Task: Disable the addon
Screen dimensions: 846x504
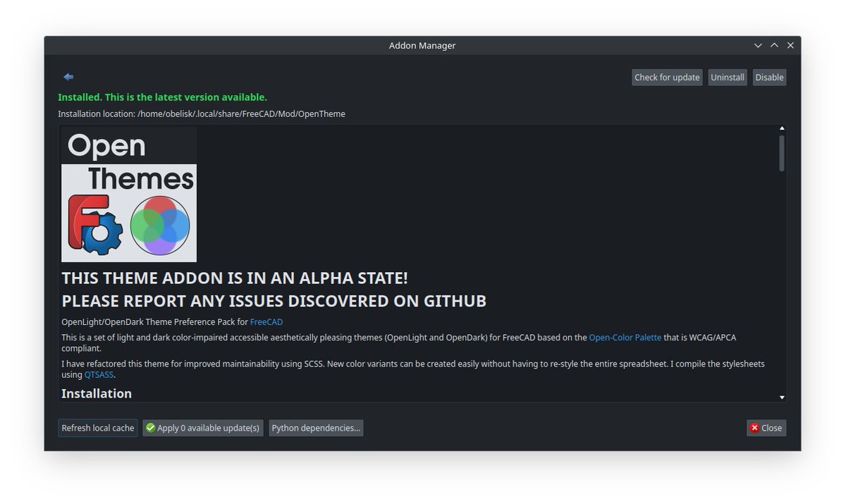Action: 769,78
